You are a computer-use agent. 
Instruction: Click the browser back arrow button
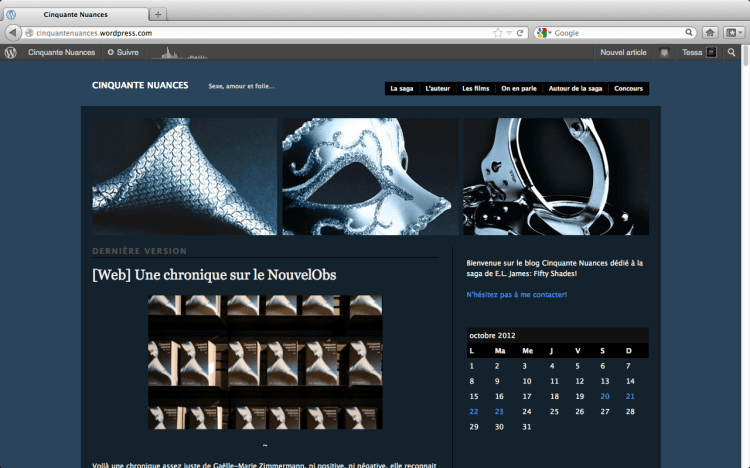coord(13,33)
